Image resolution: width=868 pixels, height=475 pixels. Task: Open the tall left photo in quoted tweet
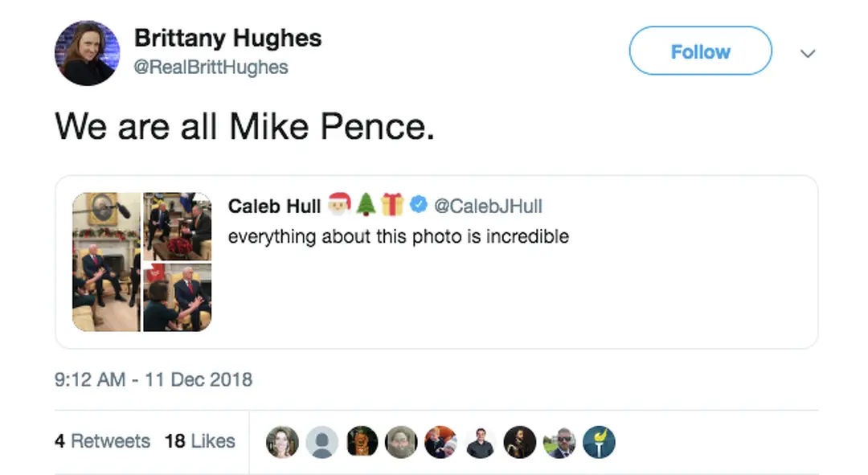[106, 261]
